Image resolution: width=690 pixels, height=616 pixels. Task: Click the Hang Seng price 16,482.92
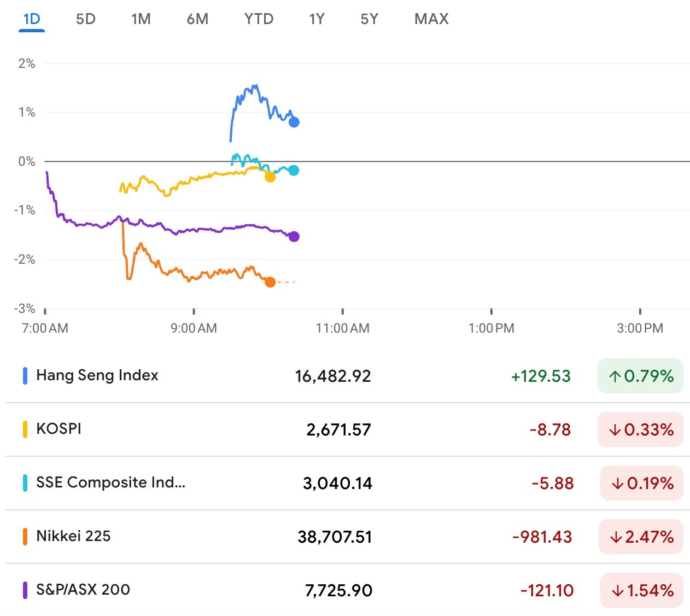(333, 376)
